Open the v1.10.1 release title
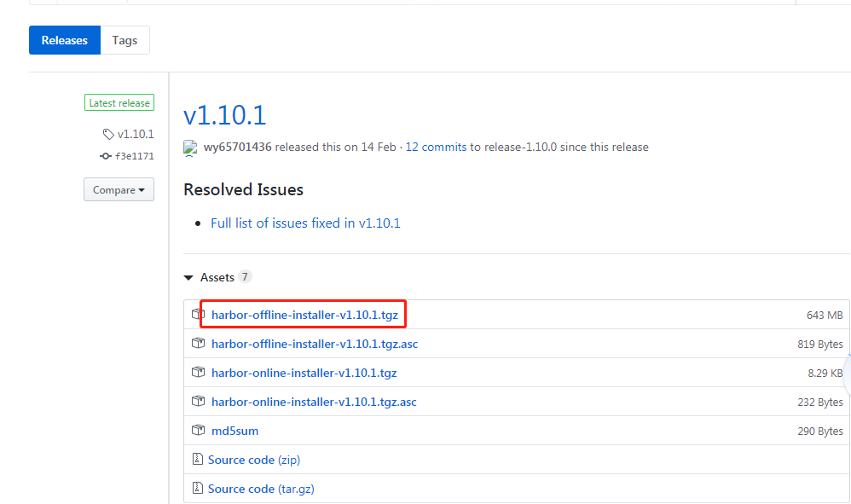The width and height of the screenshot is (851, 504). (x=225, y=115)
